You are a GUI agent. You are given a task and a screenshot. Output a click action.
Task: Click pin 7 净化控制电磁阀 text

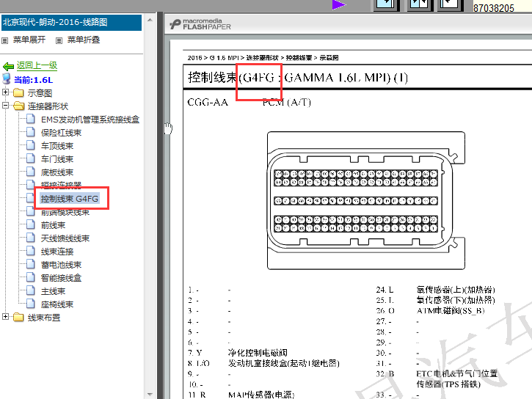point(258,353)
